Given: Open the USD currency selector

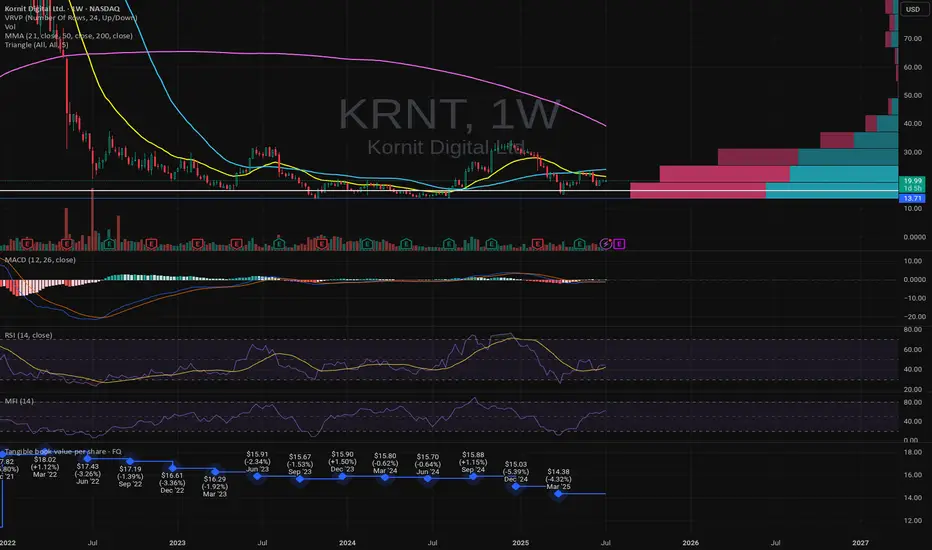Looking at the screenshot, I should click(912, 9).
